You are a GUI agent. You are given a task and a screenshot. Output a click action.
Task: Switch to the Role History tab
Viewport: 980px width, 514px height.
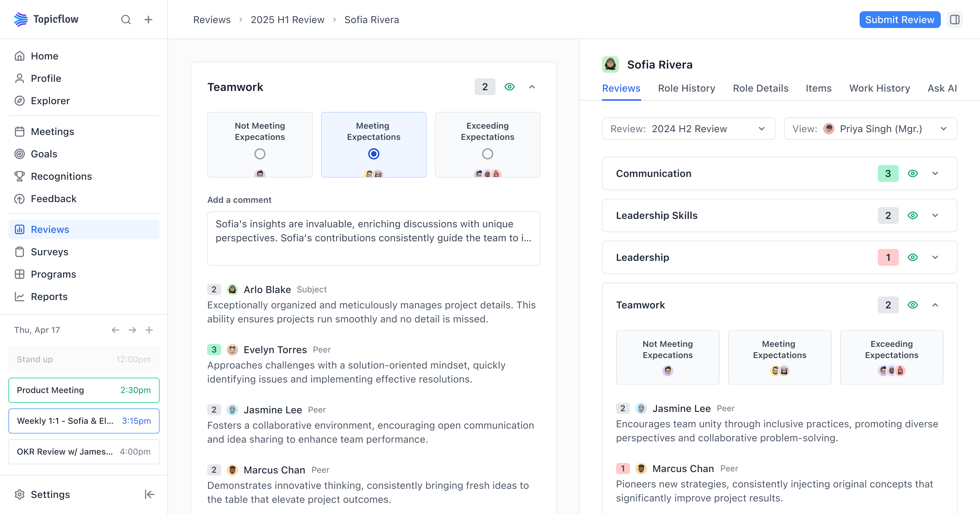[x=686, y=88]
